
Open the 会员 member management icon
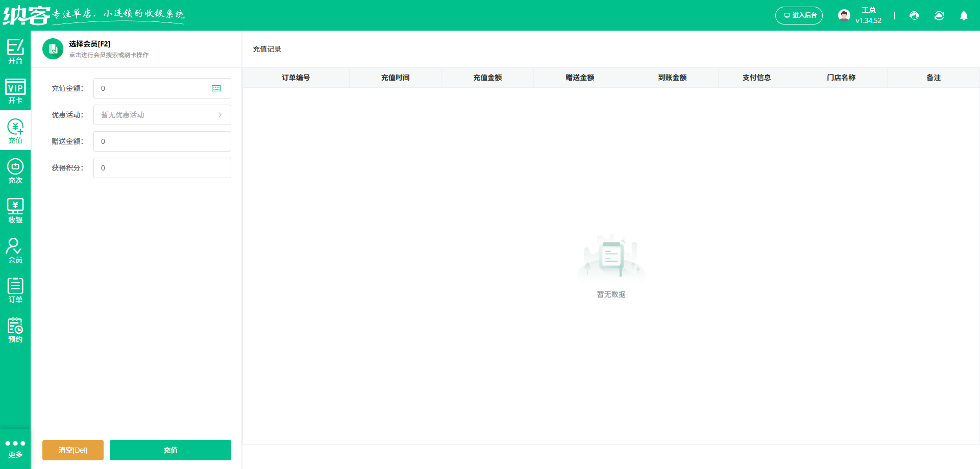click(x=15, y=250)
